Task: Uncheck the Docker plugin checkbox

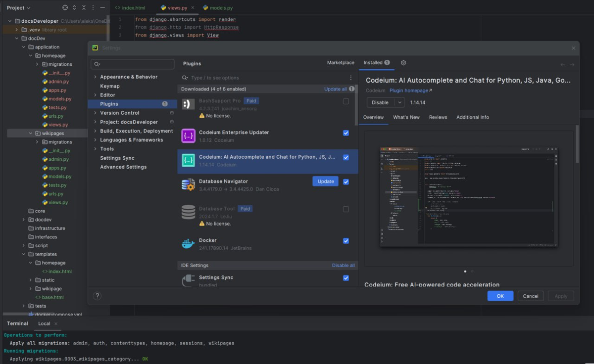Action: coord(346,241)
